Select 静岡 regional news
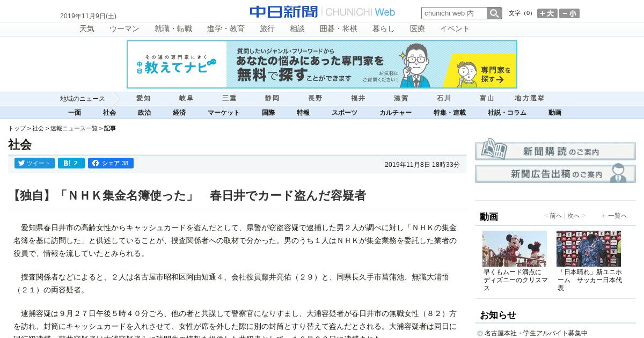644x338 pixels. (x=272, y=98)
